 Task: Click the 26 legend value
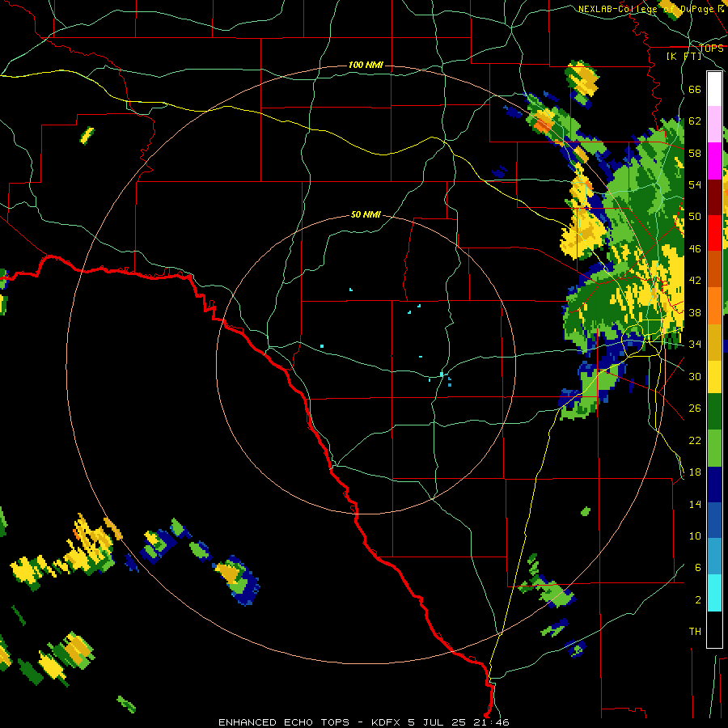click(x=695, y=408)
